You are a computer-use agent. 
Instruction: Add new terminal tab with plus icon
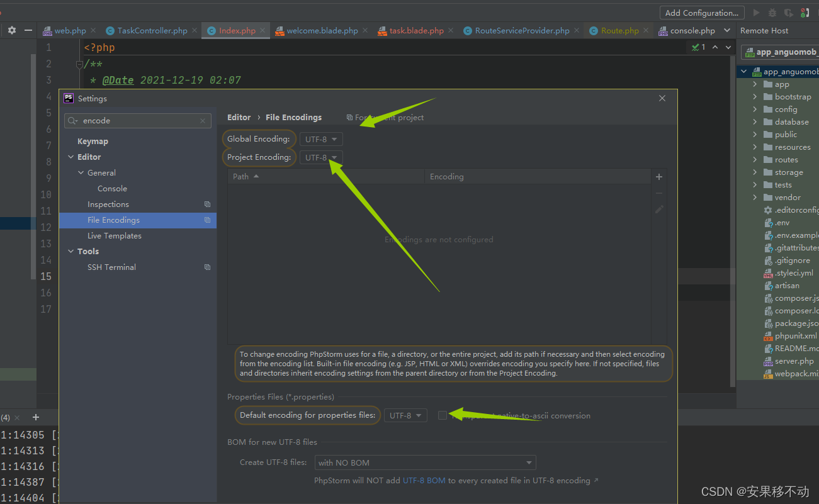pos(36,417)
